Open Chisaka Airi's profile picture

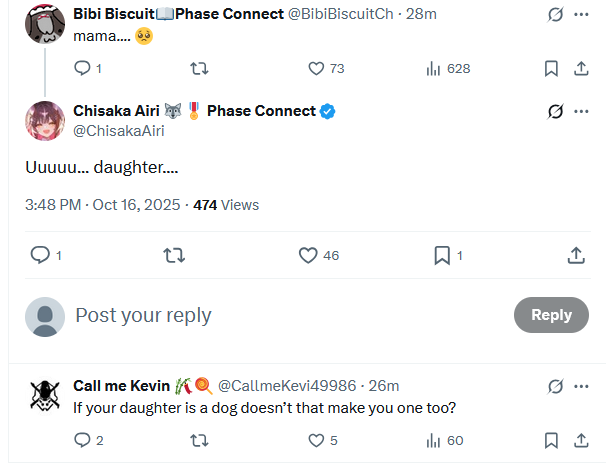(44, 120)
